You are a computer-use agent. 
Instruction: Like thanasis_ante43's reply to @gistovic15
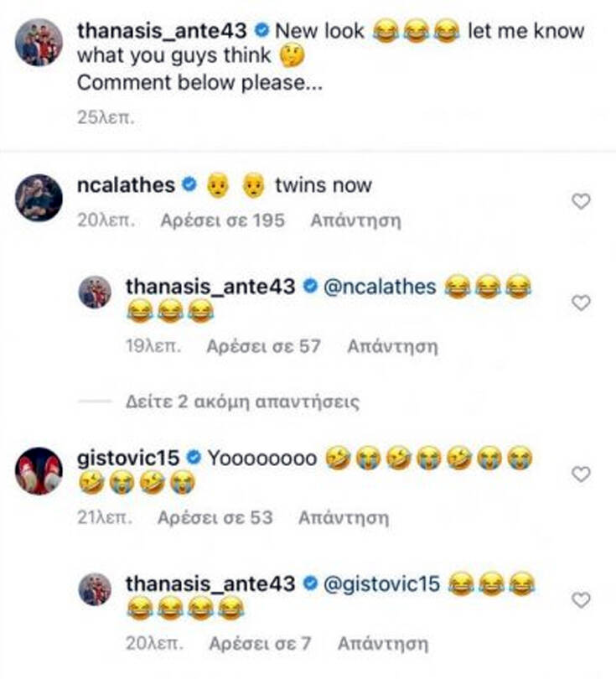pos(581,599)
